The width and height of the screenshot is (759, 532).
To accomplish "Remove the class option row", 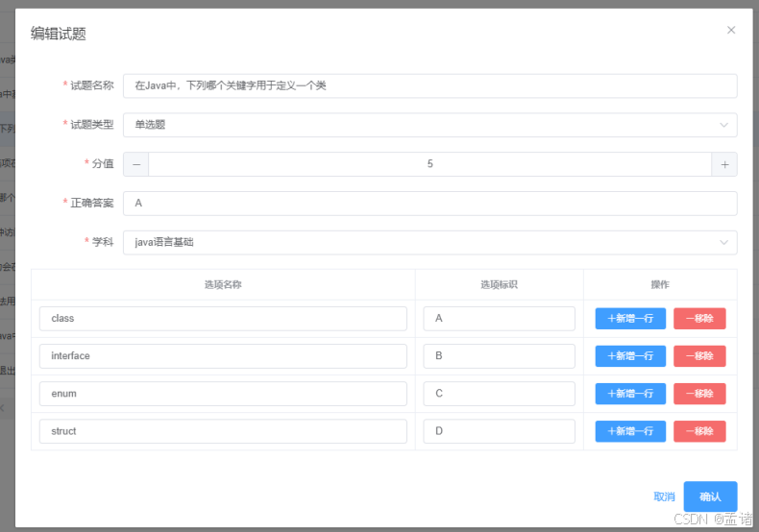I will (x=699, y=319).
